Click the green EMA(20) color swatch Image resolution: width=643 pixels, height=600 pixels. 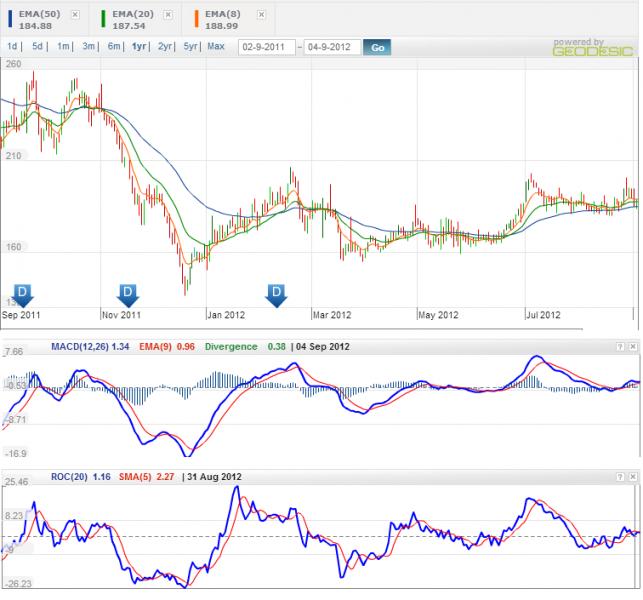point(103,19)
